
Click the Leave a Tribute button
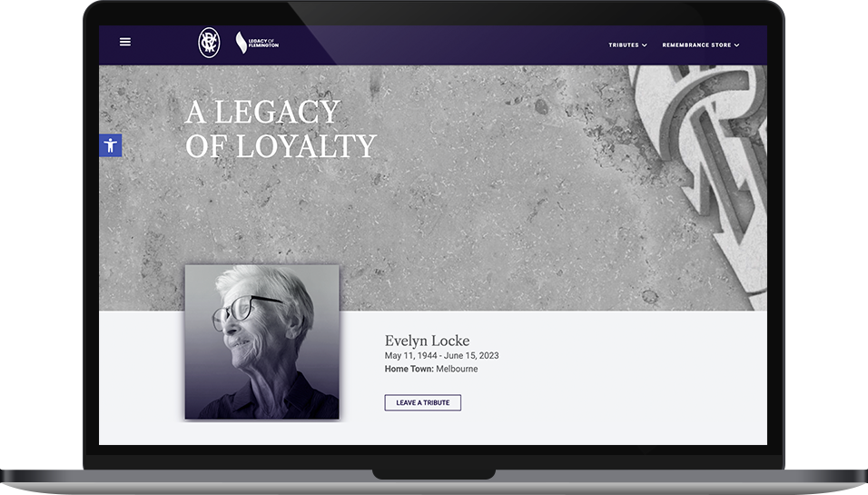coord(423,402)
